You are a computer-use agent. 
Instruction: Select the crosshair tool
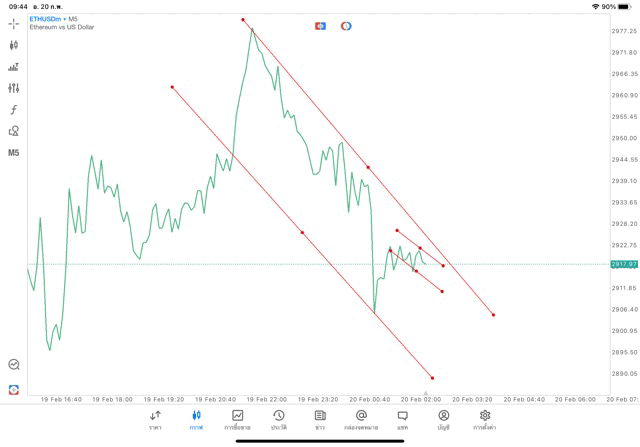coord(14,23)
